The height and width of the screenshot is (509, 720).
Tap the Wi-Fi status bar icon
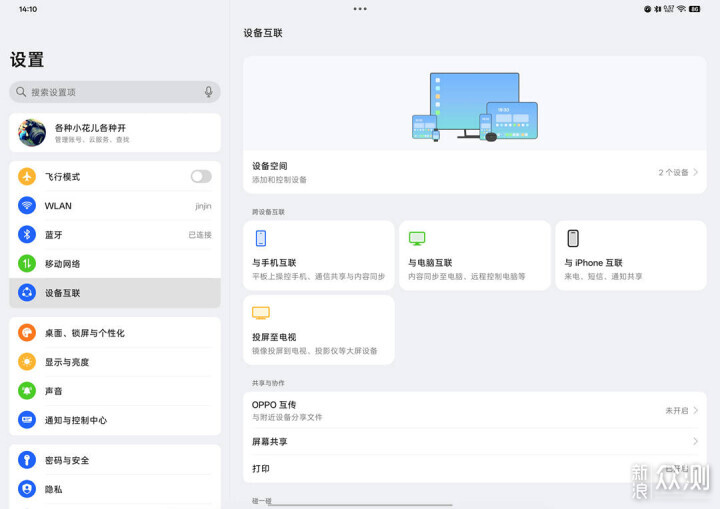coord(681,9)
